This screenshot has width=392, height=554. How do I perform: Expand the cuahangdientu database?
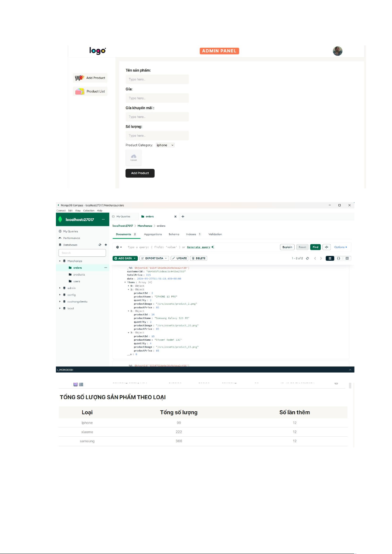click(60, 301)
